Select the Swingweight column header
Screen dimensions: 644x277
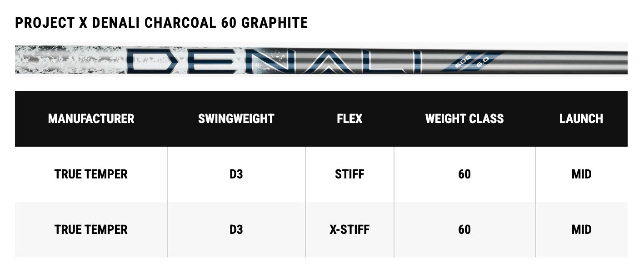coord(236,119)
